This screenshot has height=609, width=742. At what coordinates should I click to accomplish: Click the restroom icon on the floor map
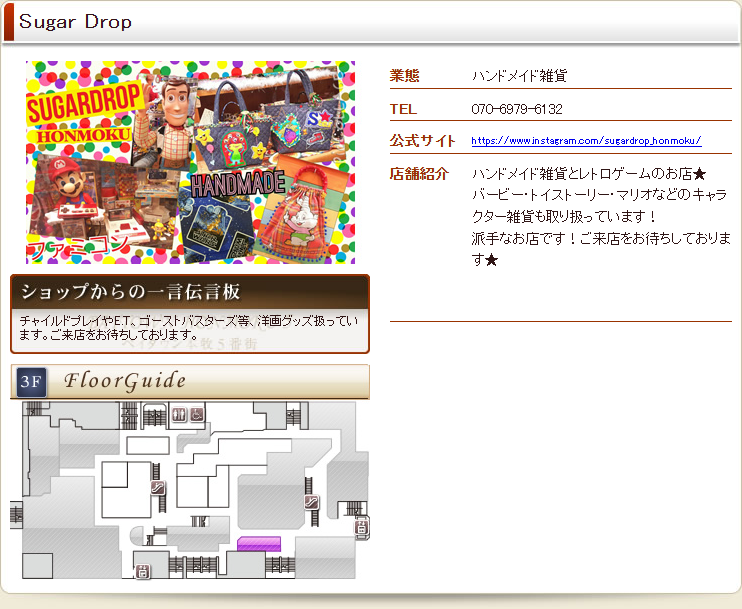[x=179, y=414]
